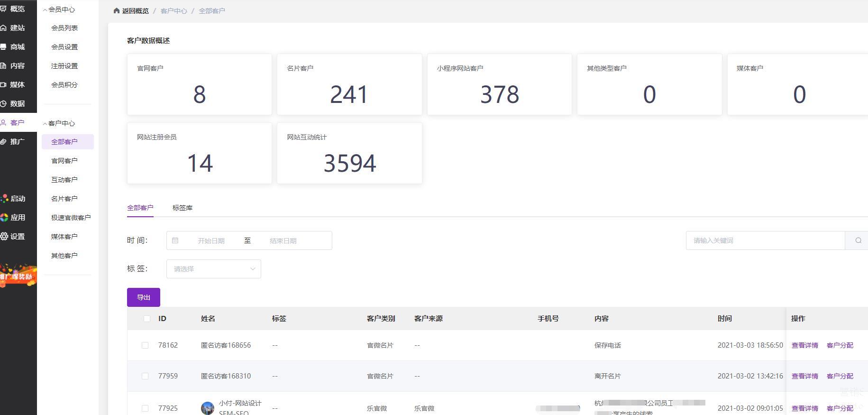
Task: Click 查看详情 for customer 78162
Action: (x=804, y=345)
